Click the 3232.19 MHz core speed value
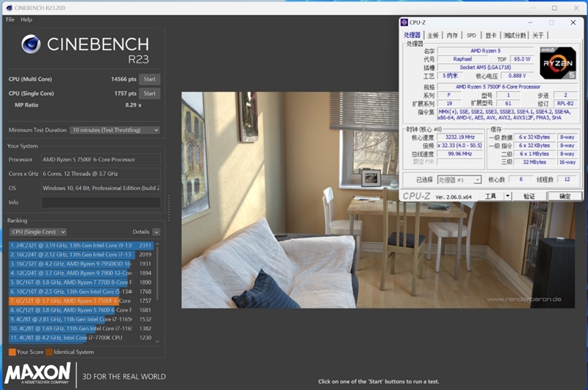This screenshot has width=588, height=390. [460, 138]
